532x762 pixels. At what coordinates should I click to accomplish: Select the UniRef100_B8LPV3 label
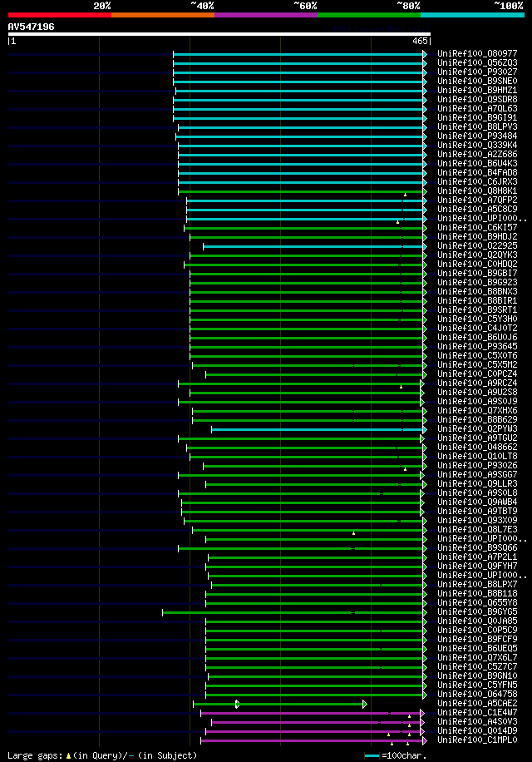pyautogui.click(x=477, y=126)
